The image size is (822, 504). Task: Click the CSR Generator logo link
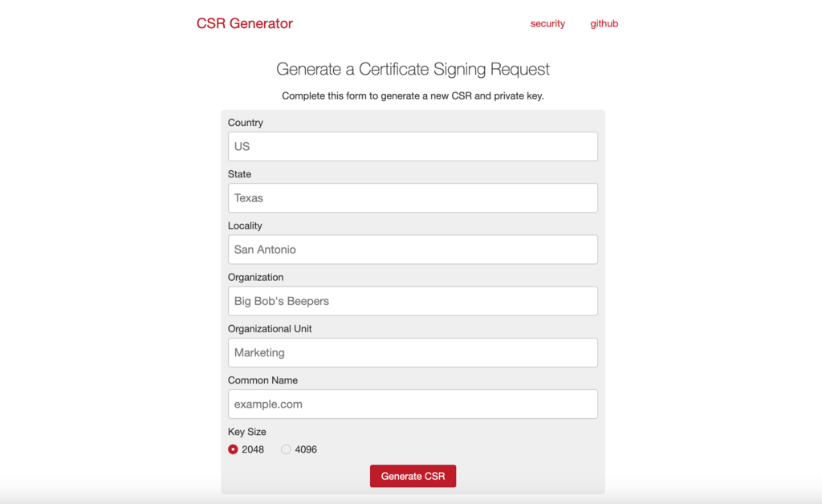244,23
